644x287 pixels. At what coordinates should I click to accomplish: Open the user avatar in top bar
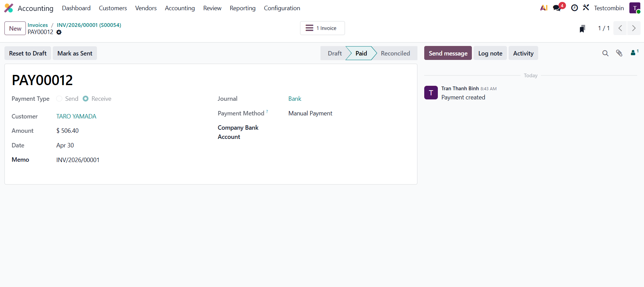634,8
